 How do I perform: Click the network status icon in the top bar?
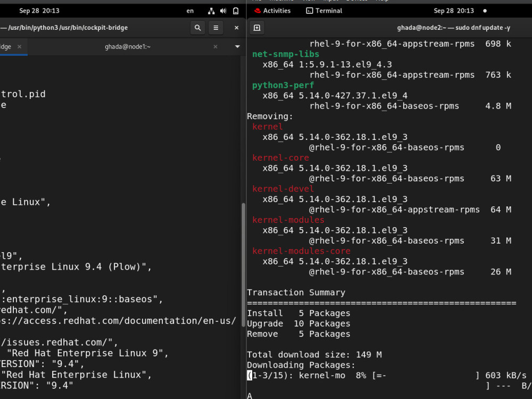[x=211, y=10]
